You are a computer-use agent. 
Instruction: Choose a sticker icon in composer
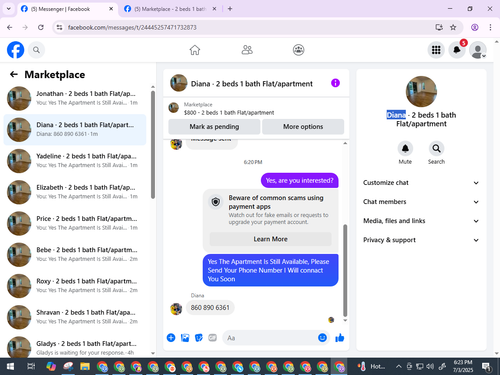199,338
